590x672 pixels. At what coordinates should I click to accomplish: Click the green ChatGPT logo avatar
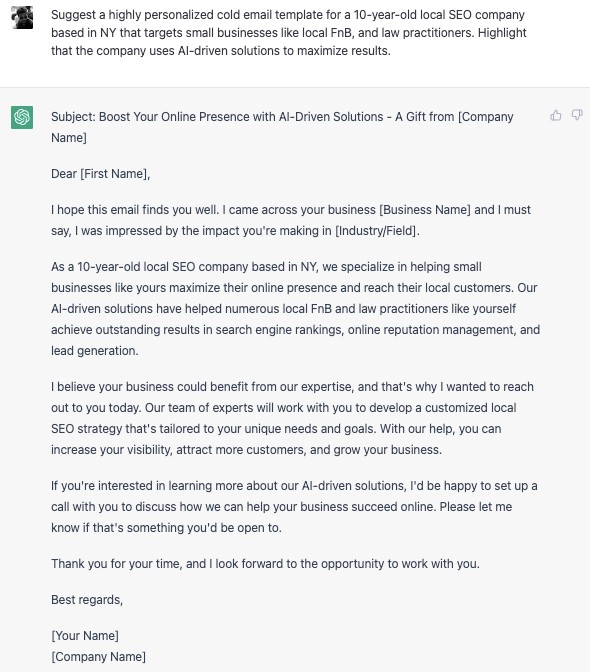22,117
